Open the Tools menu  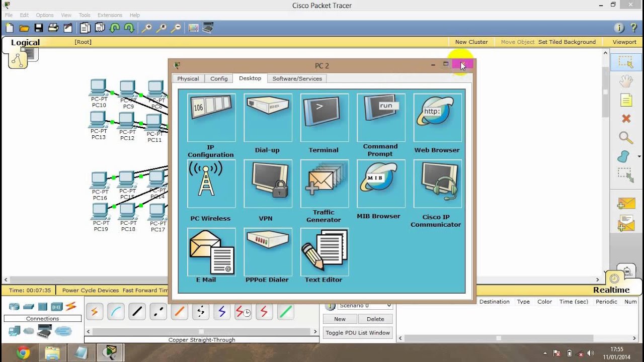[x=85, y=15]
